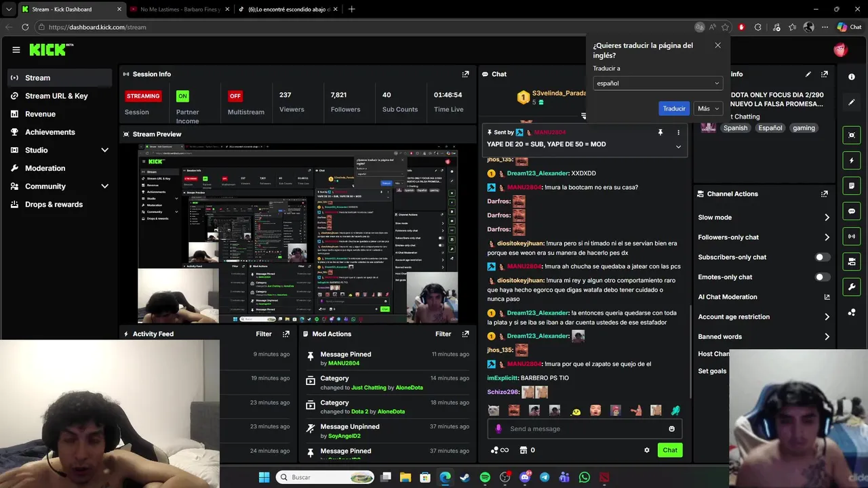Open Slow mode options arrow

click(x=827, y=218)
